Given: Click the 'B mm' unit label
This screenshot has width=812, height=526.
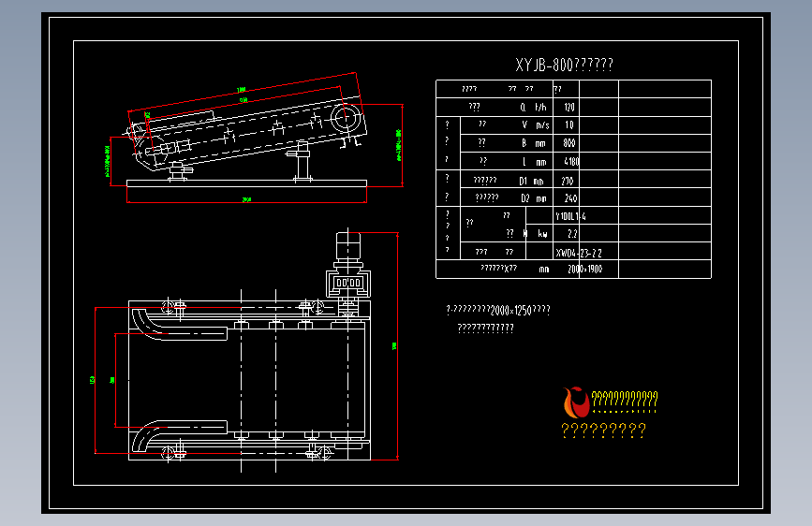Looking at the screenshot, I should [x=534, y=143].
